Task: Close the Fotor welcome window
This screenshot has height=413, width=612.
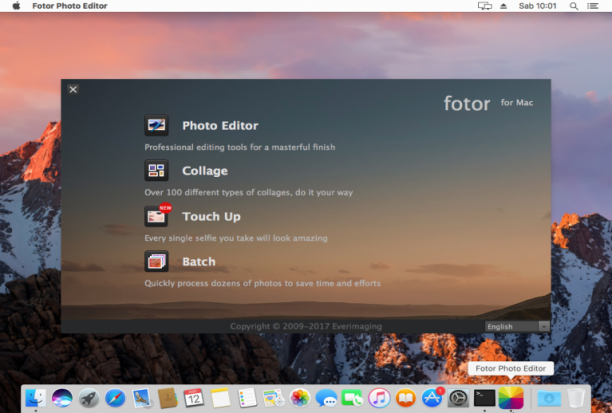Action: pyautogui.click(x=73, y=89)
